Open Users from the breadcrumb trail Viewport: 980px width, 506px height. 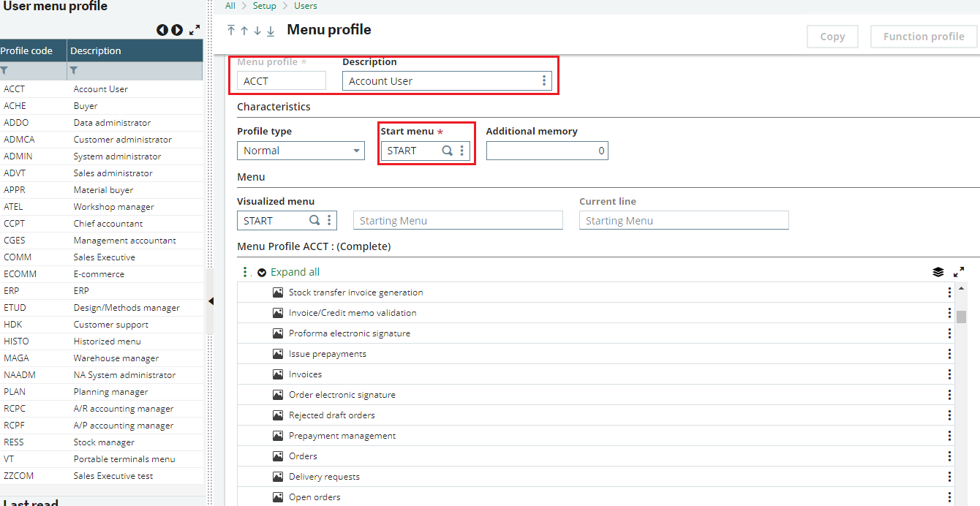pos(305,6)
